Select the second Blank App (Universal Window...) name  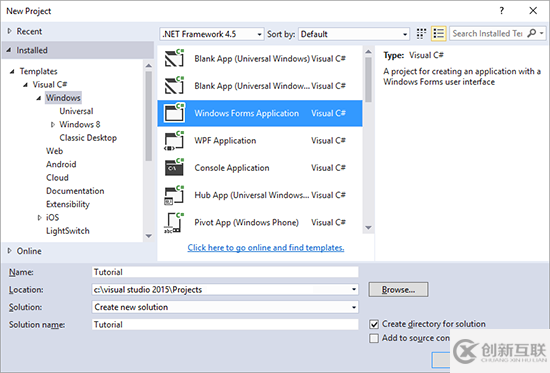pos(252,86)
